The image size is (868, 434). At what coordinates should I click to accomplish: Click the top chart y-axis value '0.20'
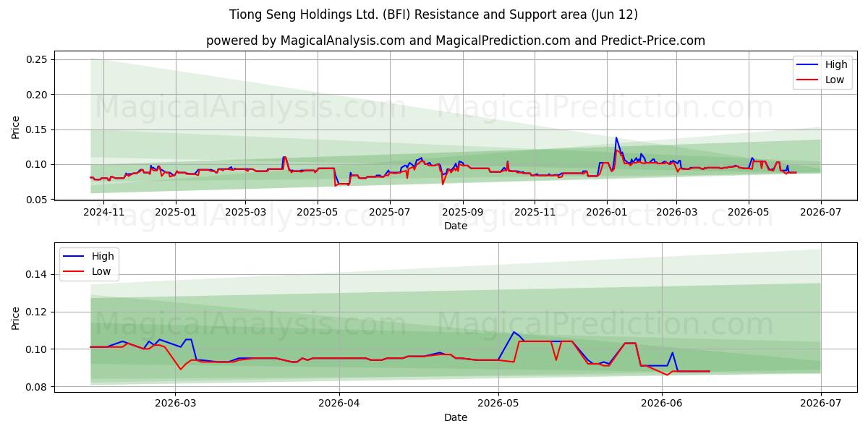37,95
